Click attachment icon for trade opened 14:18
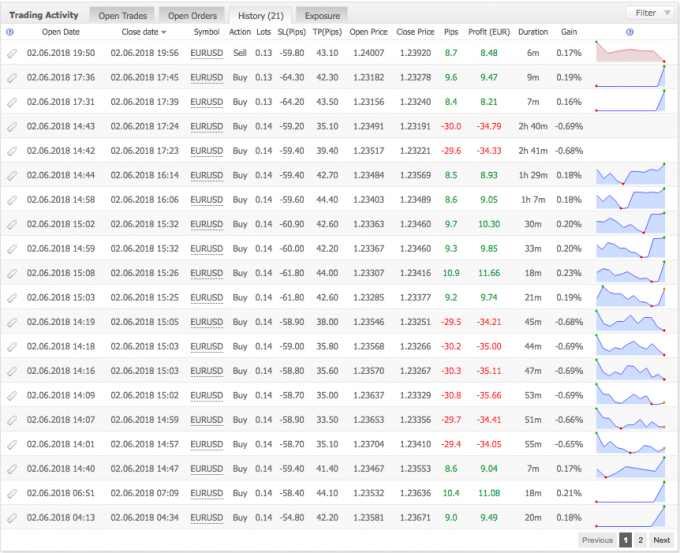This screenshot has width=680, height=553. coord(12,347)
